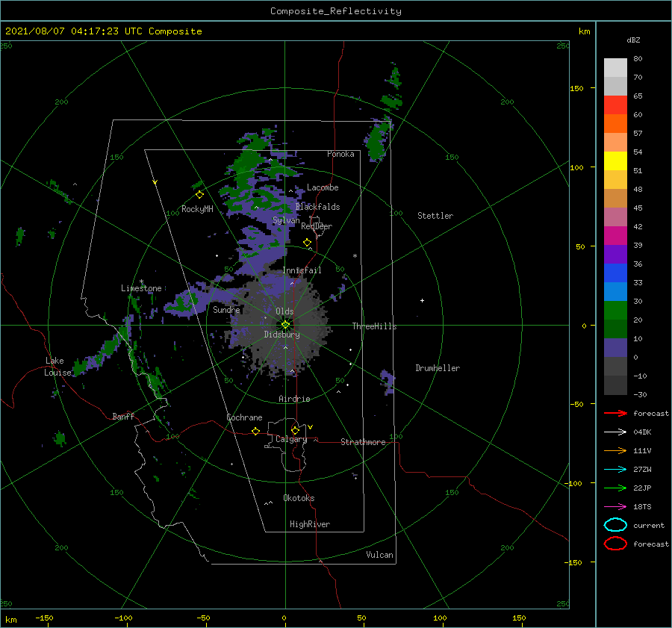Click the yellow V marker right of Calgary diamond
672x628 pixels.
click(311, 427)
